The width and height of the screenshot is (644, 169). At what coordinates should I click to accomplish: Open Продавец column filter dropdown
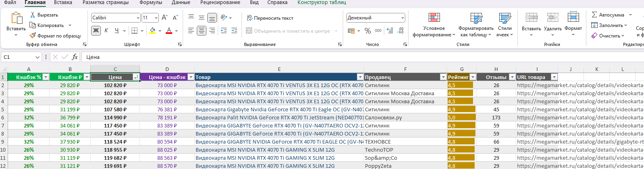pyautogui.click(x=443, y=77)
